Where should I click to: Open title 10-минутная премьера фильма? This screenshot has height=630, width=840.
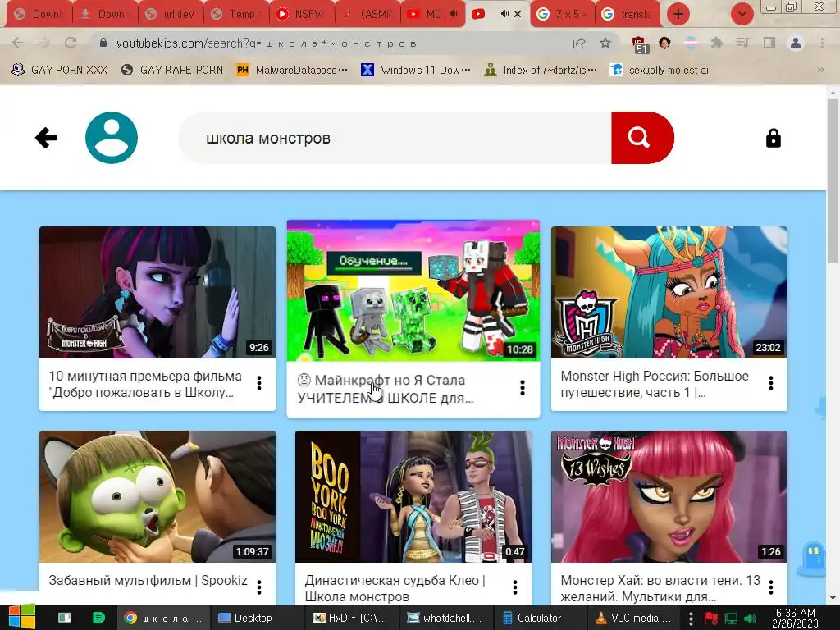[x=145, y=384]
